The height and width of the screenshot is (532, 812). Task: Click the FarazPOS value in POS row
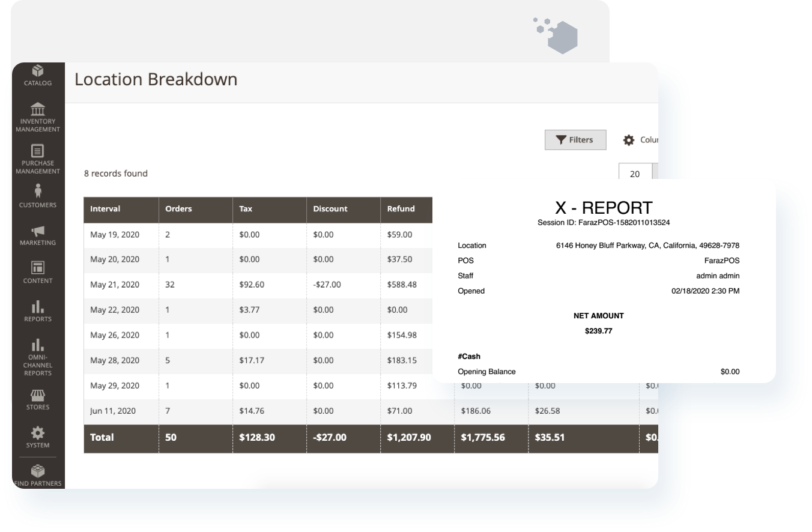tap(722, 261)
